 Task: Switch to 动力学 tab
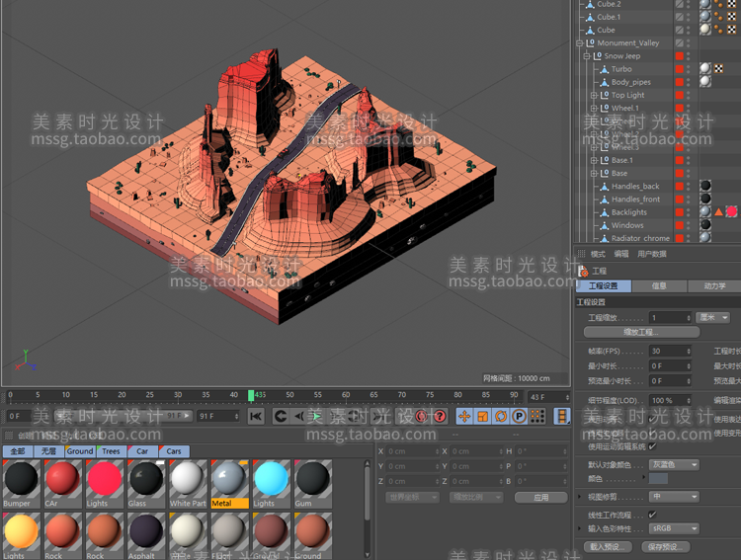pos(714,285)
